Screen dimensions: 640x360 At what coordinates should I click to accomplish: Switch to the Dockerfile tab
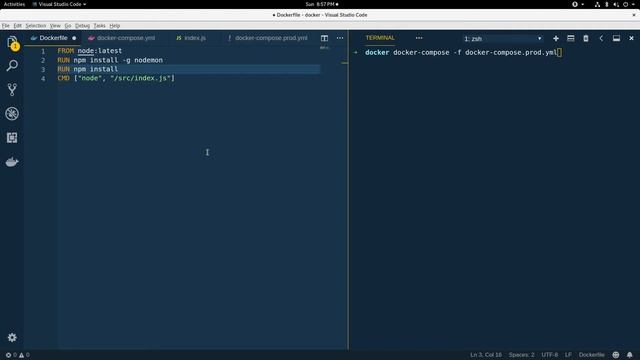point(53,38)
